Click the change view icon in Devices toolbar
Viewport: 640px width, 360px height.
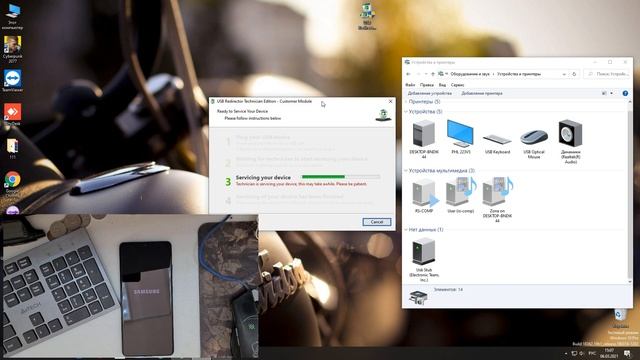(x=604, y=93)
